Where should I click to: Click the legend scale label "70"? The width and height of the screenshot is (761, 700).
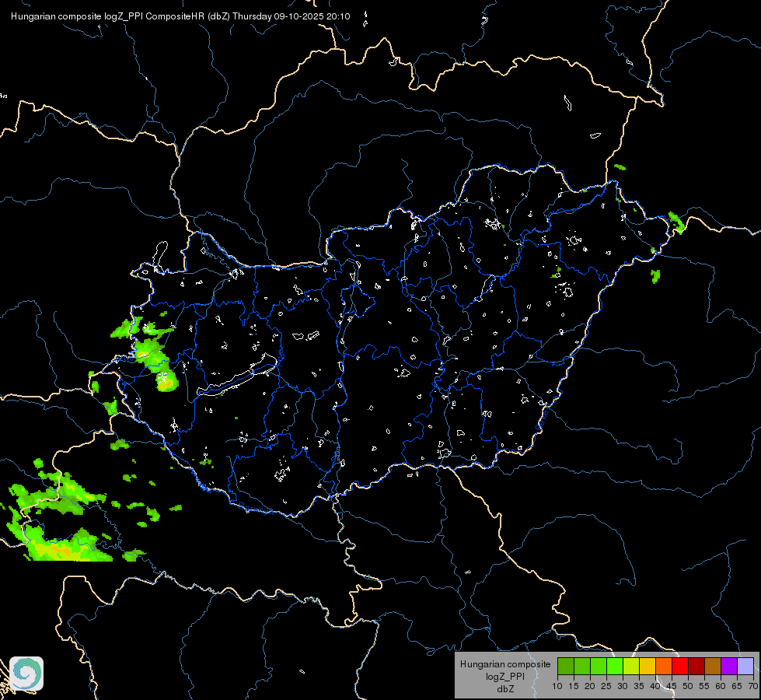tap(753, 686)
